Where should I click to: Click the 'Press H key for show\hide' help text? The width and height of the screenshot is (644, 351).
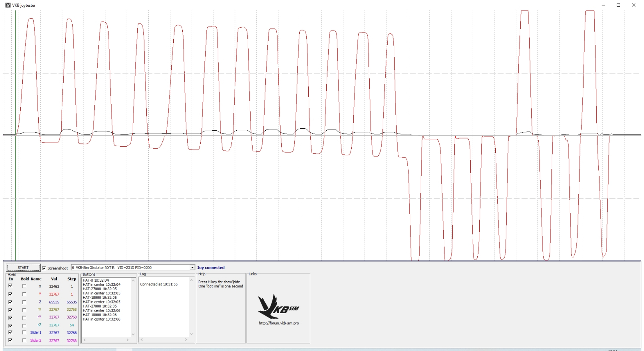point(219,282)
